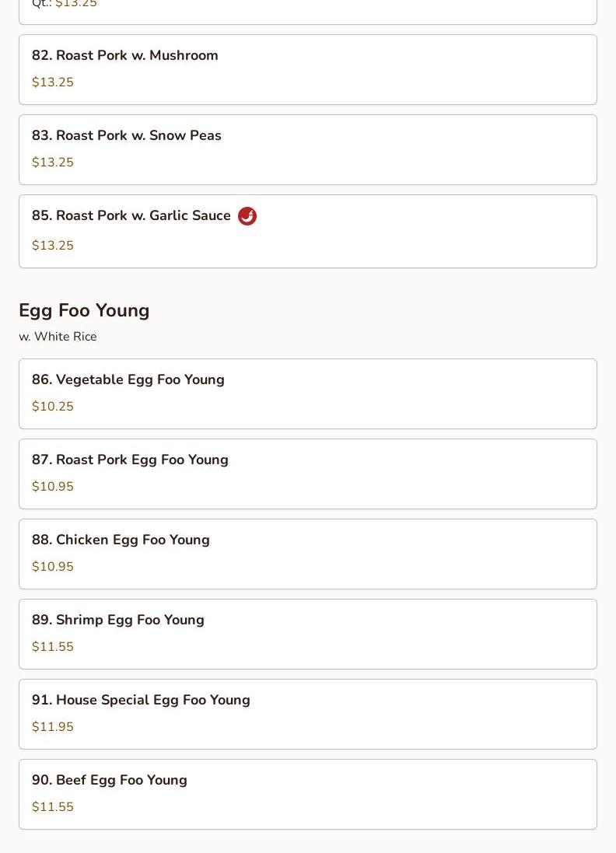Open 91. House Special Egg Foo Young
The width and height of the screenshot is (616, 853).
[x=141, y=701]
